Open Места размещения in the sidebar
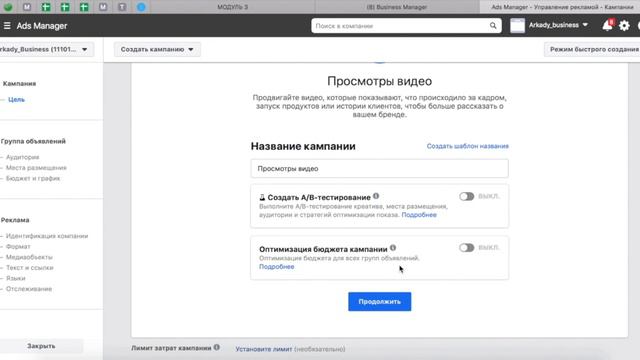The image size is (640, 360). click(36, 168)
